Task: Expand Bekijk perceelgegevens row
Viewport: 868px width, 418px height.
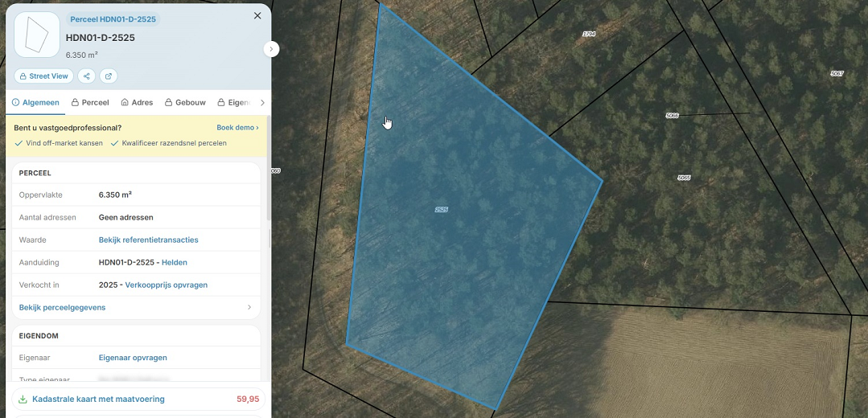Action: [x=136, y=307]
